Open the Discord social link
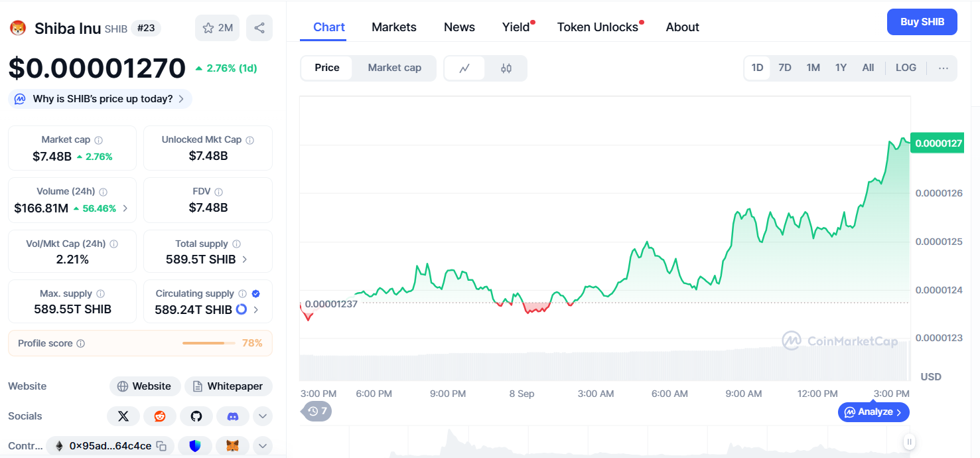 [233, 416]
